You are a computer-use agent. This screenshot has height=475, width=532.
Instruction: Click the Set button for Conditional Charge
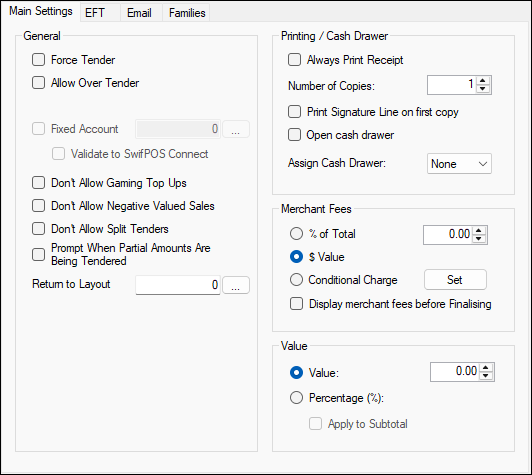[455, 280]
